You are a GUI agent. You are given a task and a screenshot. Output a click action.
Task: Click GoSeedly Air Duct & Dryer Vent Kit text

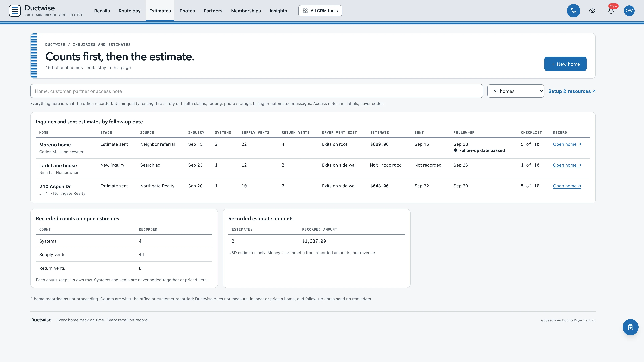(x=568, y=320)
